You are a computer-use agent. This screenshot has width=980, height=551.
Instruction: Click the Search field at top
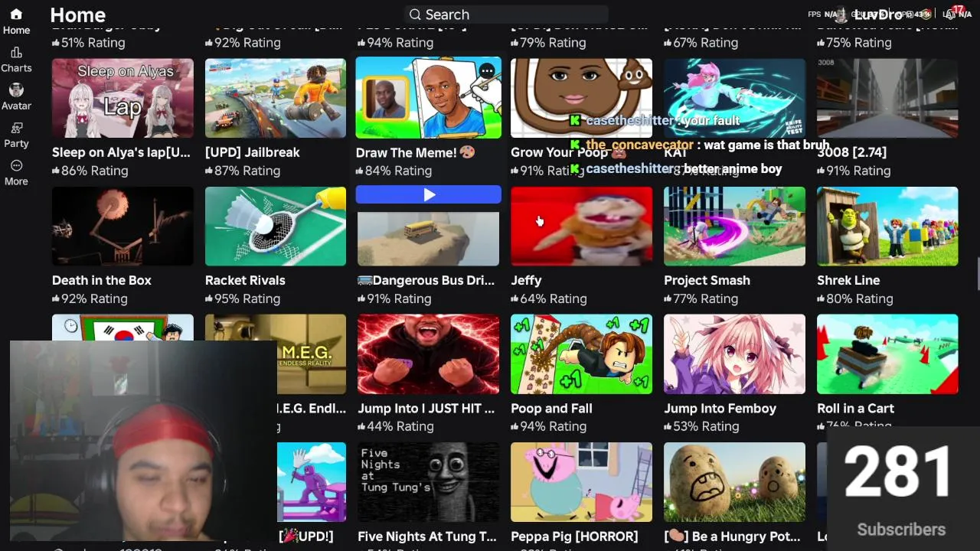coord(506,15)
